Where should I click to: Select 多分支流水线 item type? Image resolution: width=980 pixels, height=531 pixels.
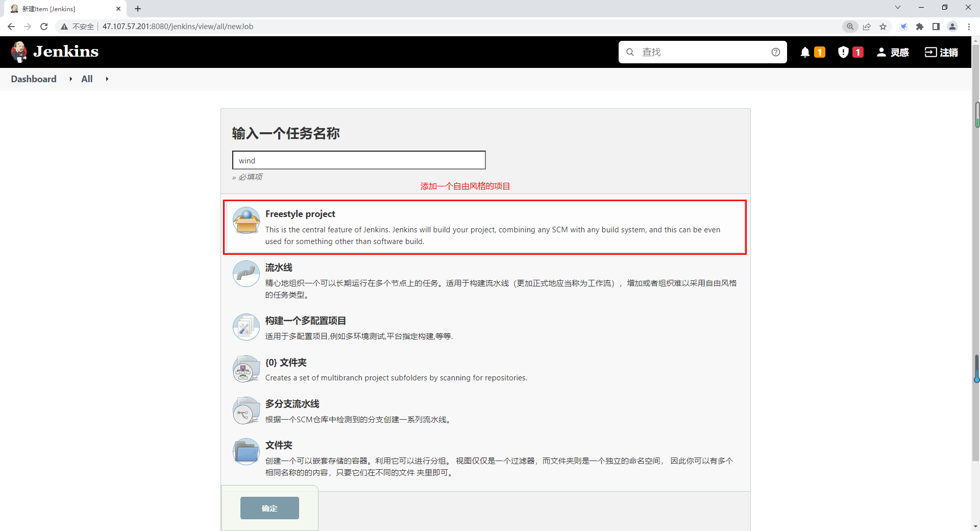[485, 411]
